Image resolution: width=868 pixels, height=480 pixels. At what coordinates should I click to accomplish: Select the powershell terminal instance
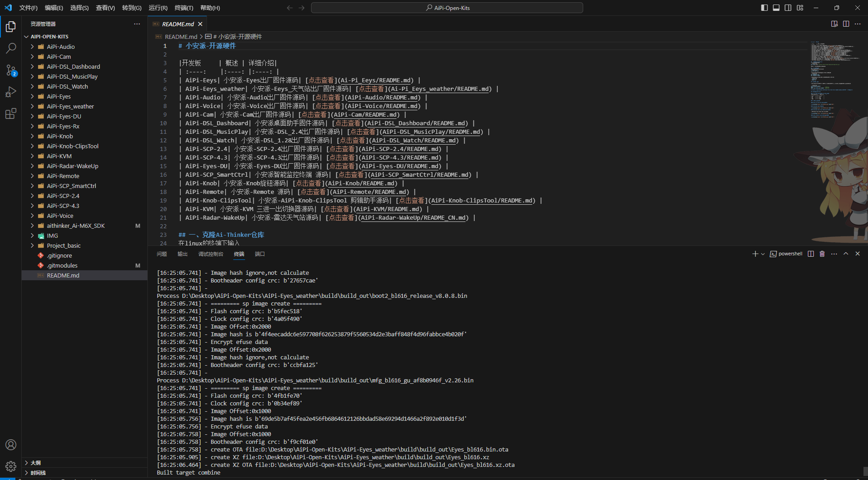pyautogui.click(x=786, y=254)
